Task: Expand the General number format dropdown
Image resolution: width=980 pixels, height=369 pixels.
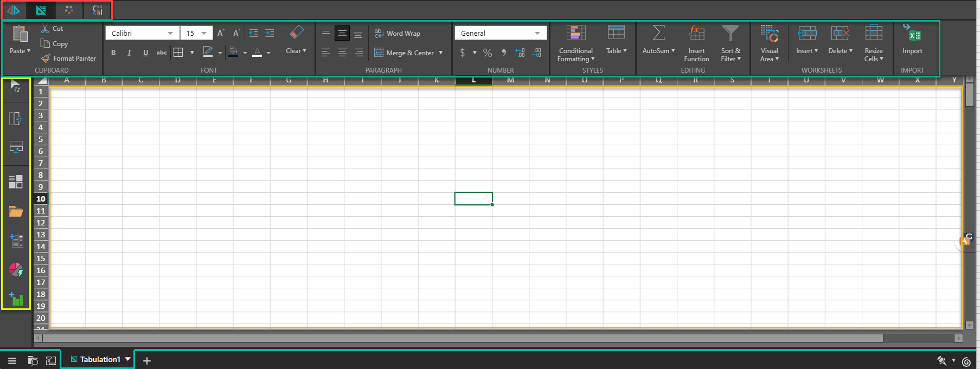Action: coord(537,34)
